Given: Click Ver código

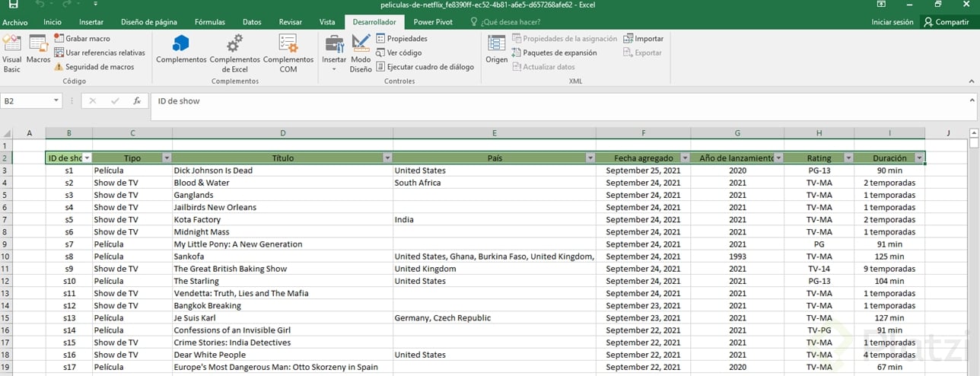Looking at the screenshot, I should [399, 53].
